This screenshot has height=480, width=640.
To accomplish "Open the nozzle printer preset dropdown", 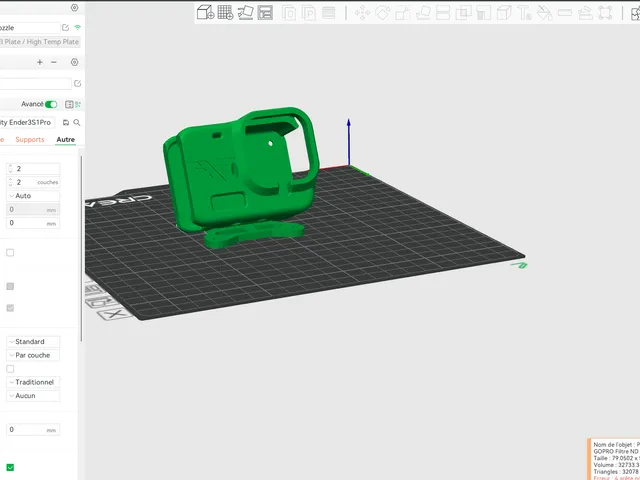I will [x=29, y=28].
